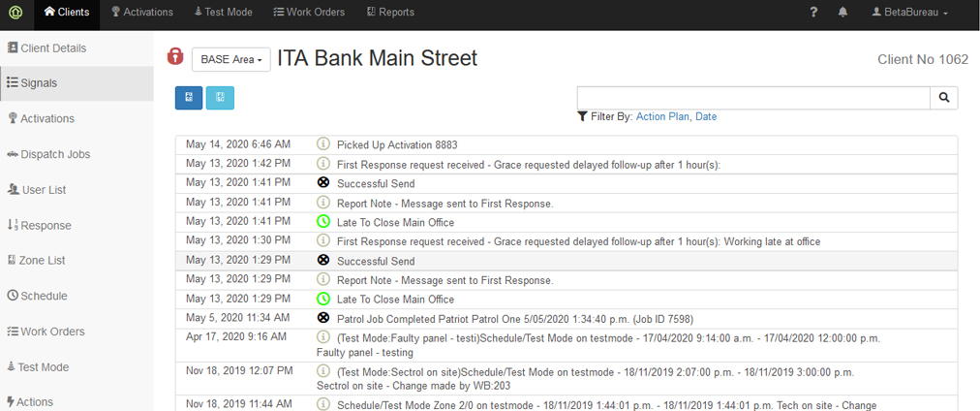Open Work Orders in the top navigation
Screen dimensions: 980x411
pyautogui.click(x=308, y=13)
